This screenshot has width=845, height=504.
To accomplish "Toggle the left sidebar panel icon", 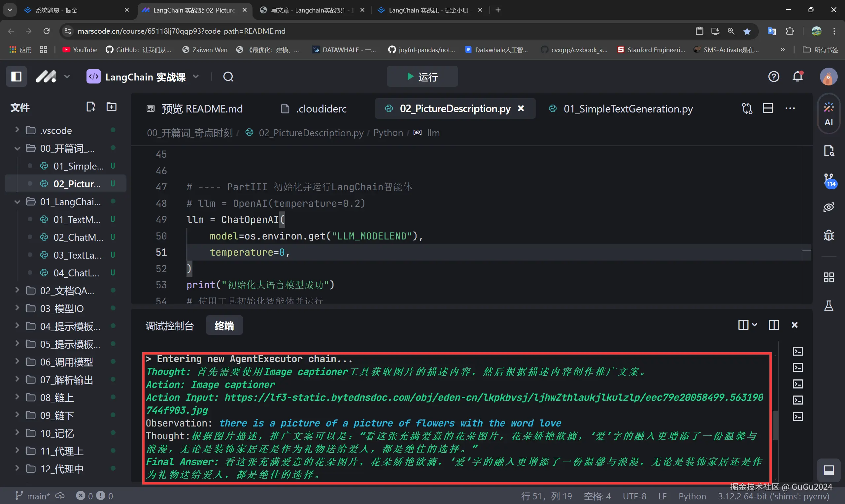I will pyautogui.click(x=16, y=77).
